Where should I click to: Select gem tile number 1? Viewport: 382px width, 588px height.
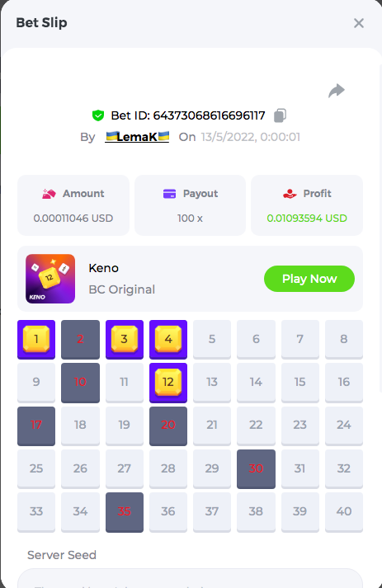[x=36, y=340]
